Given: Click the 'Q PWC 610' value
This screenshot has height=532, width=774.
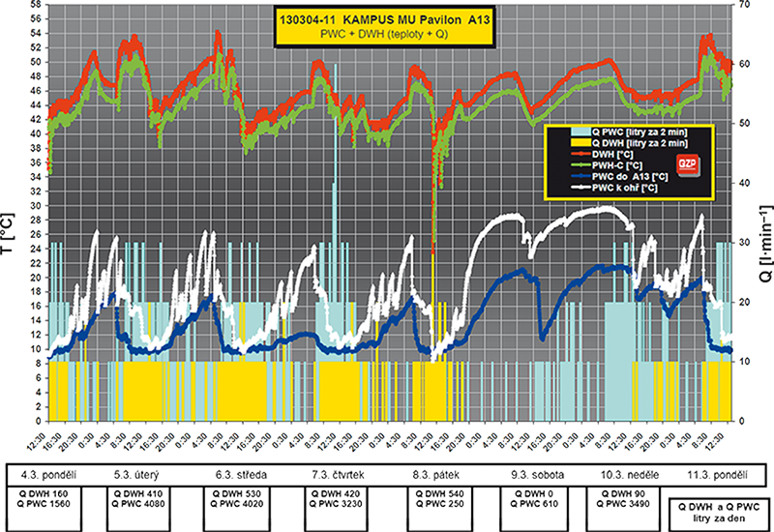Looking at the screenshot, I should pos(534,504).
